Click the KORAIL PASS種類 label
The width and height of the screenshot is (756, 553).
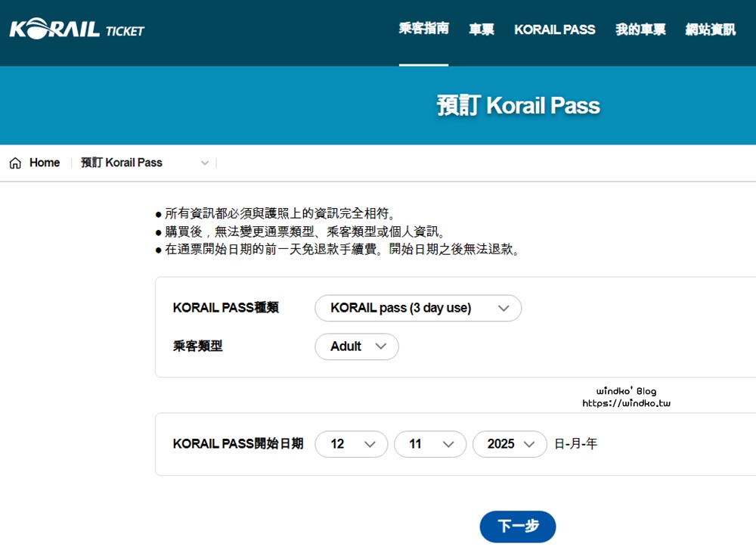point(225,308)
